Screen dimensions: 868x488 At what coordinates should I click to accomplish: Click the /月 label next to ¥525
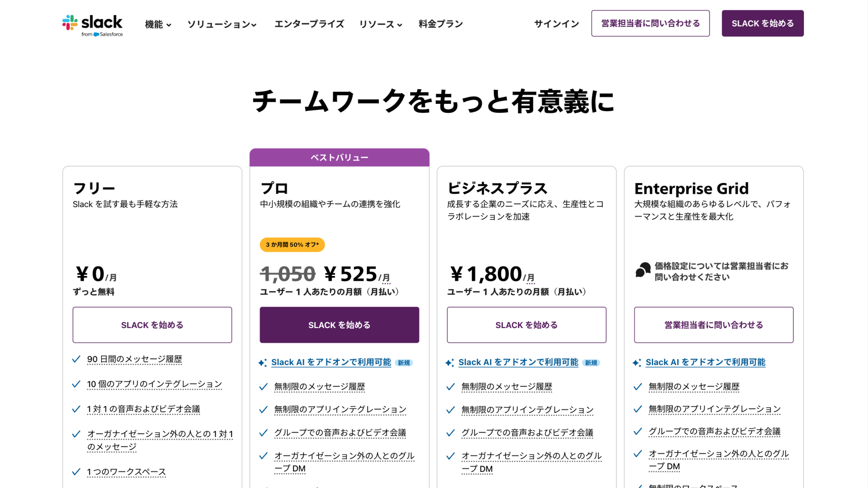[x=384, y=278]
